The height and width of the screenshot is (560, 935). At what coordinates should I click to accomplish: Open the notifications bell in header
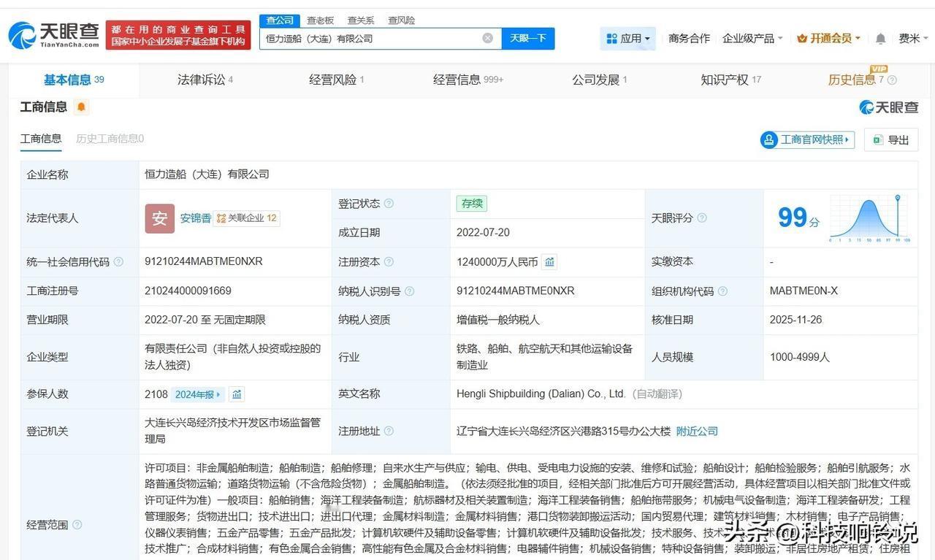pos(880,38)
